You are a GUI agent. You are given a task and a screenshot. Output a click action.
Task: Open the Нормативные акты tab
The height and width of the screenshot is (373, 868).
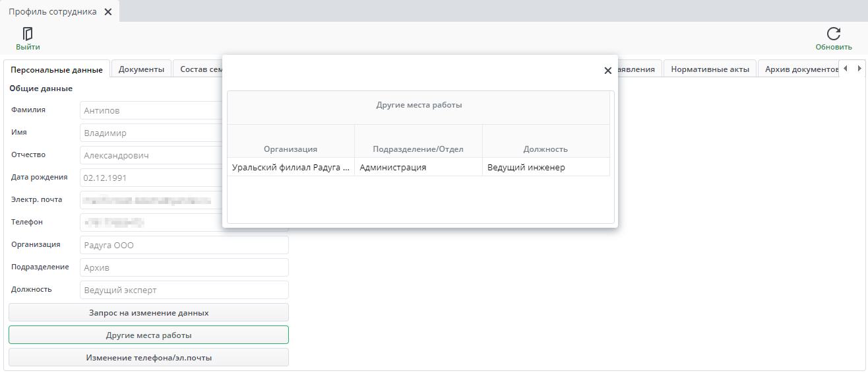(x=710, y=69)
